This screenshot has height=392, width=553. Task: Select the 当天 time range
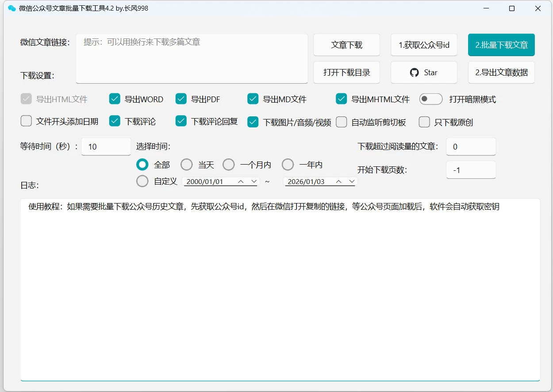click(x=187, y=164)
